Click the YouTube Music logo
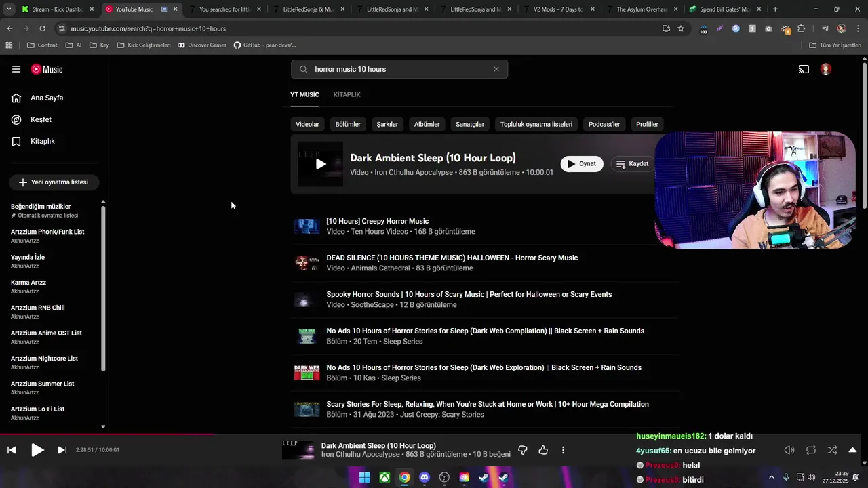This screenshot has height=488, width=868. pyautogui.click(x=47, y=69)
